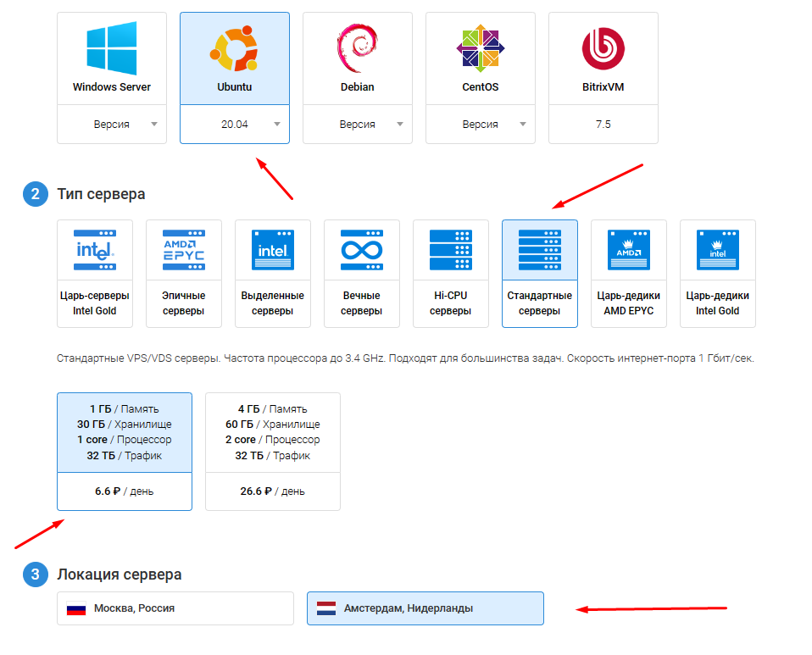Click the Hi-CPU серверы icon

pyautogui.click(x=450, y=250)
